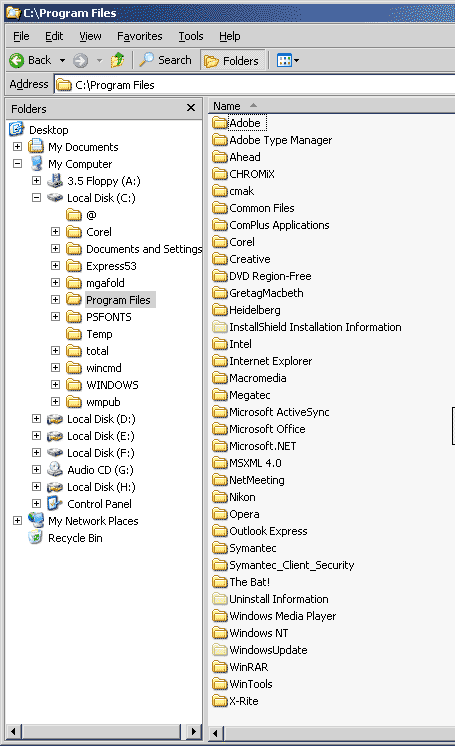Select 3.5 Floppy (A:) drive icon
Image resolution: width=455 pixels, height=746 pixels.
[x=55, y=181]
